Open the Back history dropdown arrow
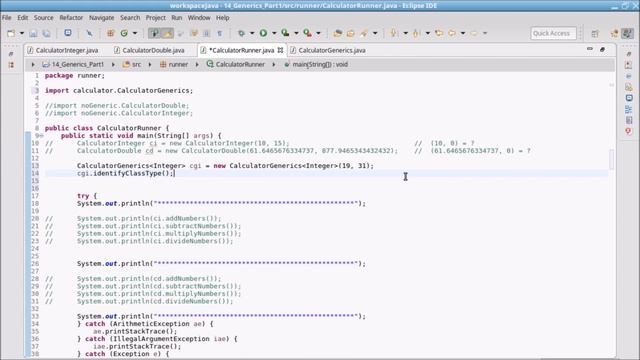This screenshot has height=360, width=640. point(463,33)
